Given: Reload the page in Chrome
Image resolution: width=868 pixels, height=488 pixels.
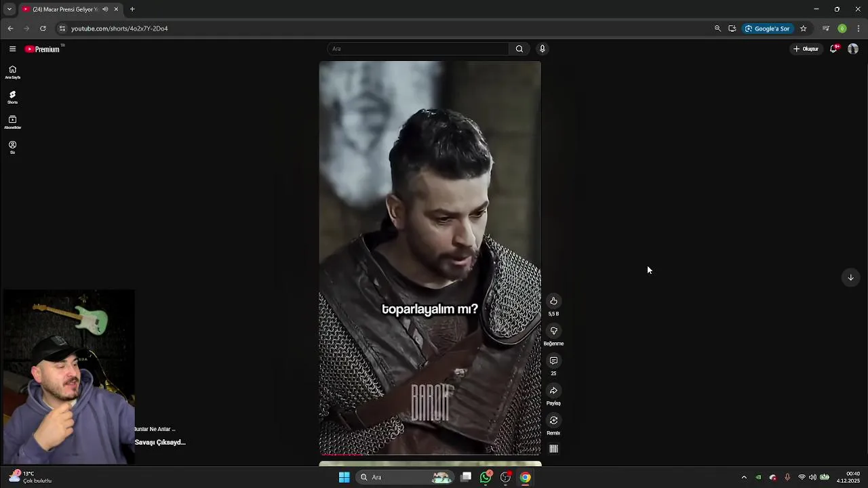Looking at the screenshot, I should 43,28.
